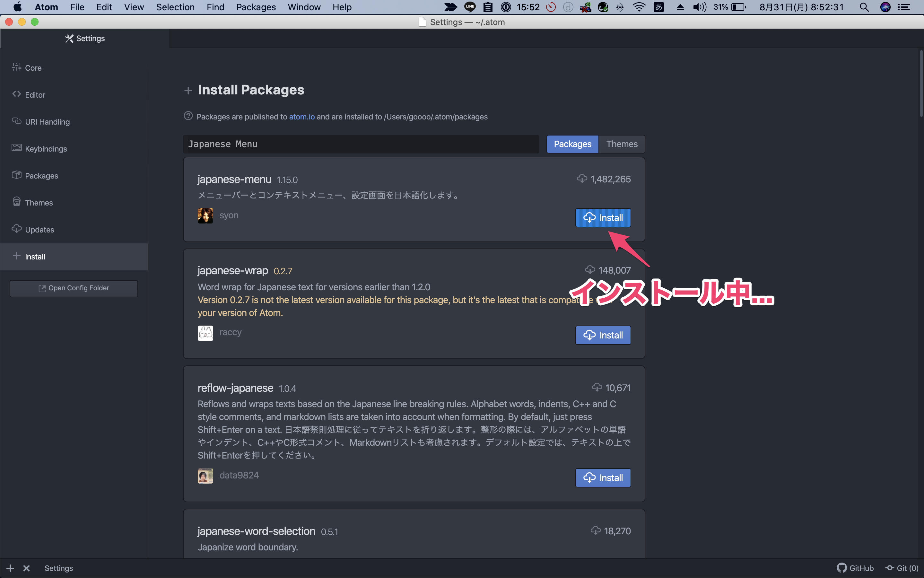Viewport: 924px width, 578px height.
Task: Click the X icon in status bar
Action: 26,568
